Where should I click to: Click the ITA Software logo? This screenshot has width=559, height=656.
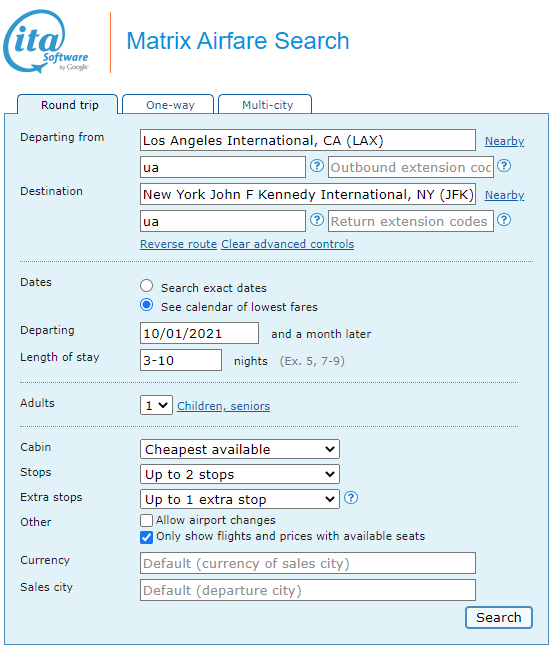[x=46, y=41]
